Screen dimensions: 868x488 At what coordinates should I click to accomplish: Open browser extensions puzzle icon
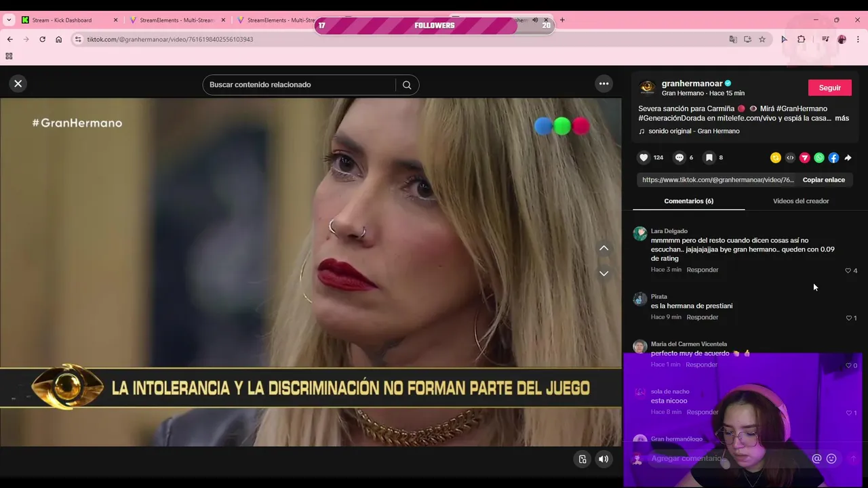point(801,39)
